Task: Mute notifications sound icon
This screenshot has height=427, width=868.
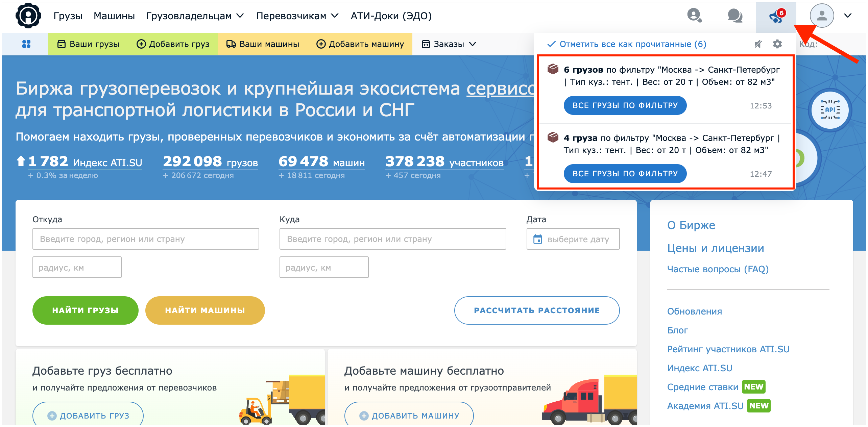Action: pos(758,44)
